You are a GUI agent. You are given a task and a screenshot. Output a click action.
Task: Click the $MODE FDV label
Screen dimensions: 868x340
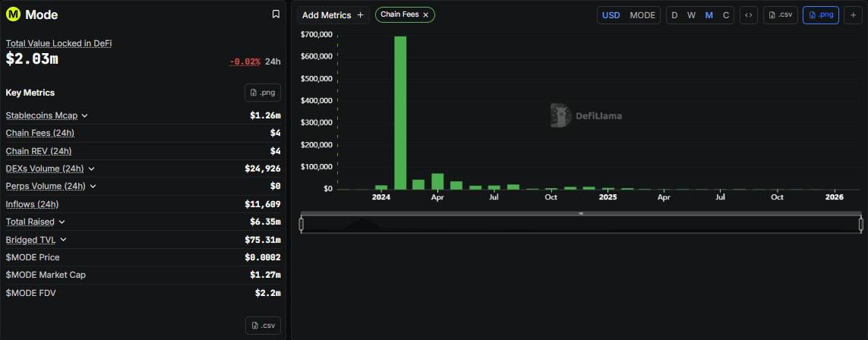[x=31, y=292]
